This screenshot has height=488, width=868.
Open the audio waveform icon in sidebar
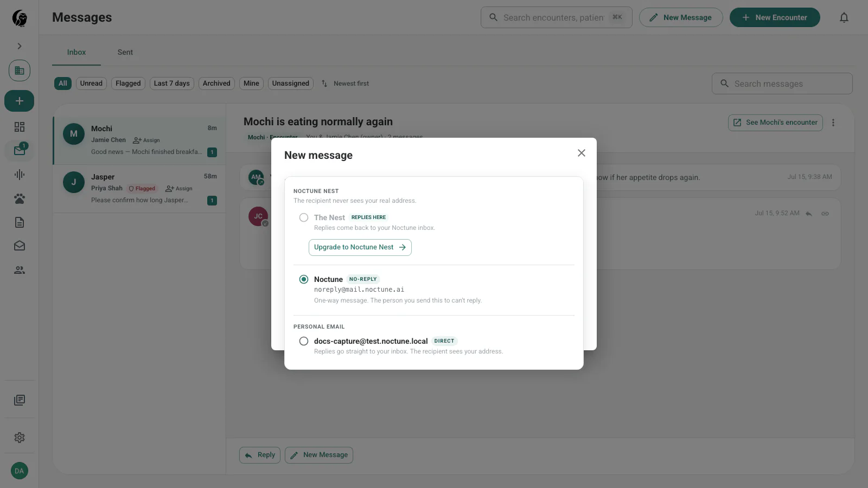20,175
